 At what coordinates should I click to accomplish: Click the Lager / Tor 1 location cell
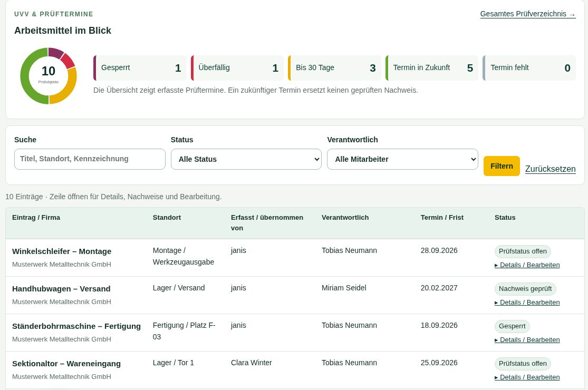pyautogui.click(x=173, y=363)
